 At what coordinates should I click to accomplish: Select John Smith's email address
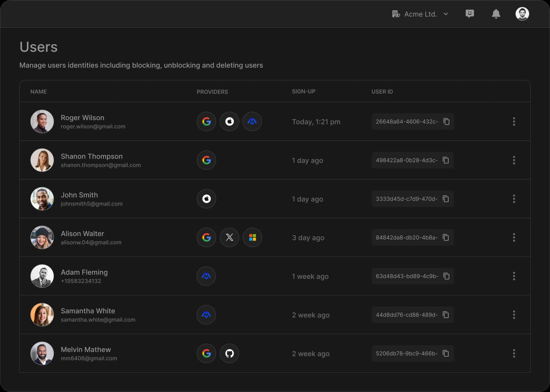[x=91, y=204]
